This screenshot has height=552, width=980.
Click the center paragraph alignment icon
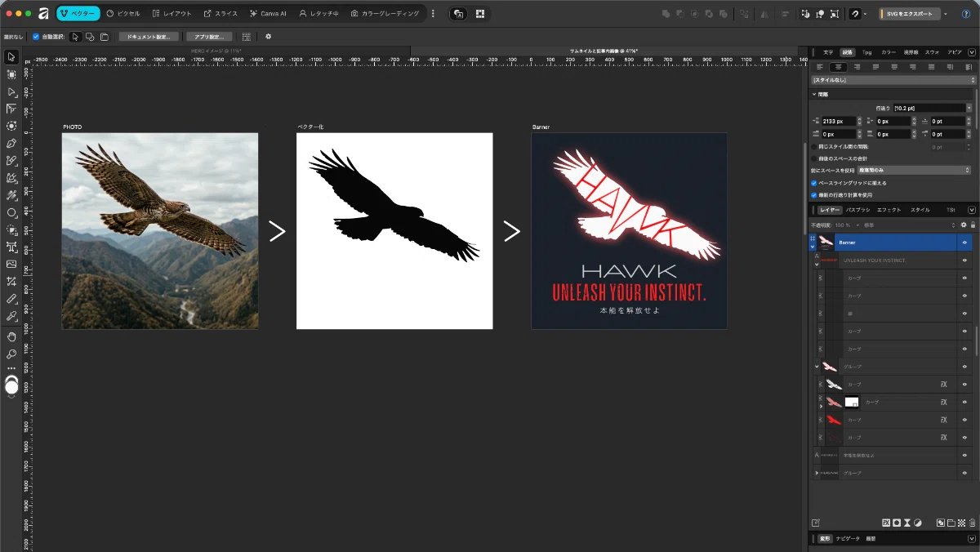[839, 67]
